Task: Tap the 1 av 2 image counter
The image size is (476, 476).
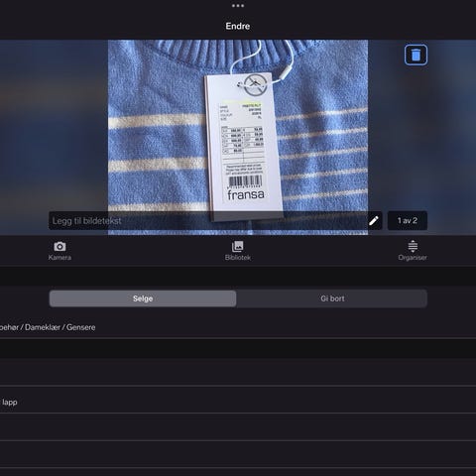Action: (408, 221)
